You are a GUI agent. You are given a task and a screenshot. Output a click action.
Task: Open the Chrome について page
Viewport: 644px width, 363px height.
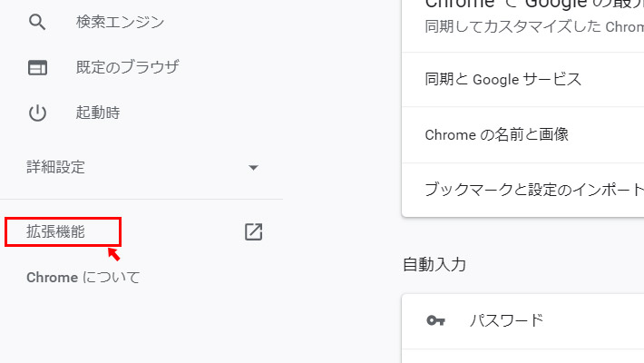point(83,277)
